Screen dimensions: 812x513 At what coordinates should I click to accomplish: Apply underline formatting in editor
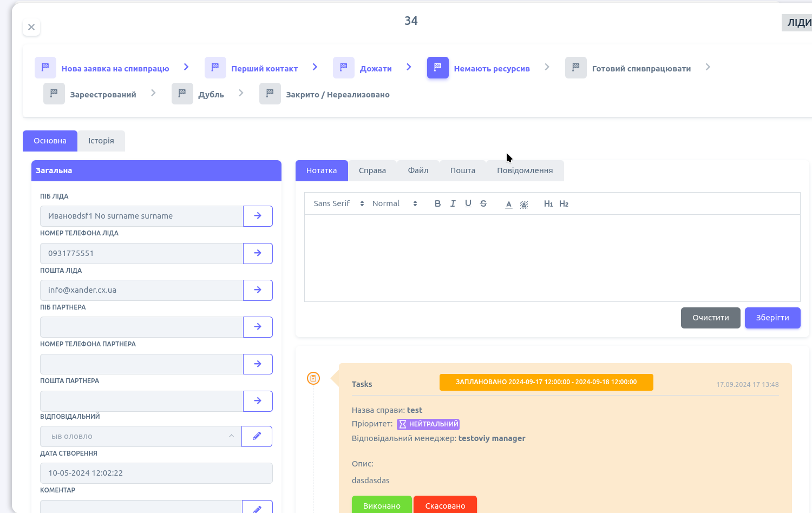(x=468, y=203)
